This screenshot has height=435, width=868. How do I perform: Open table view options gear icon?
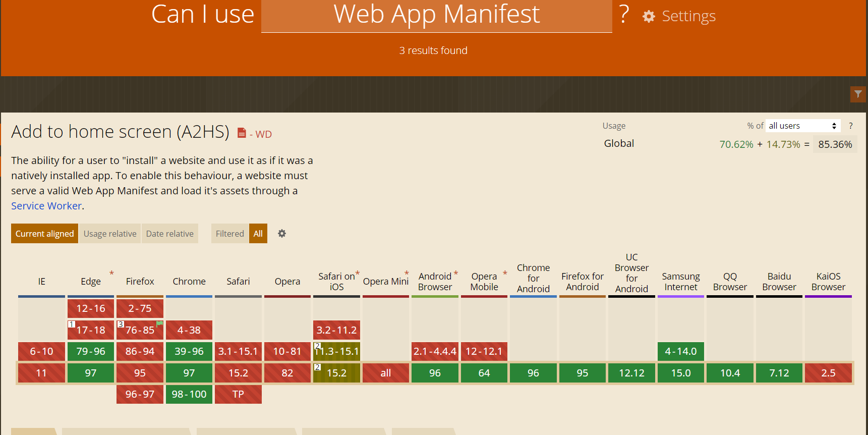(x=282, y=233)
